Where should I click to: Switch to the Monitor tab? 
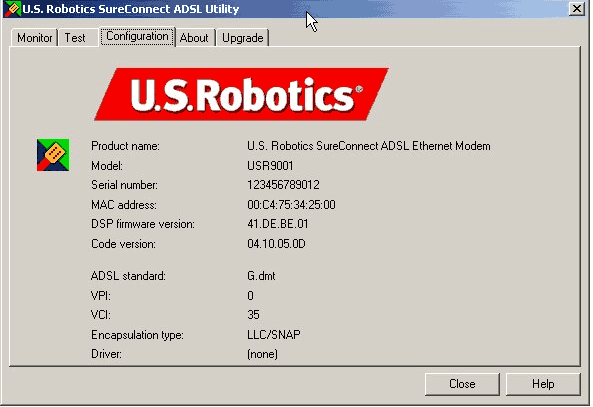pyautogui.click(x=34, y=38)
